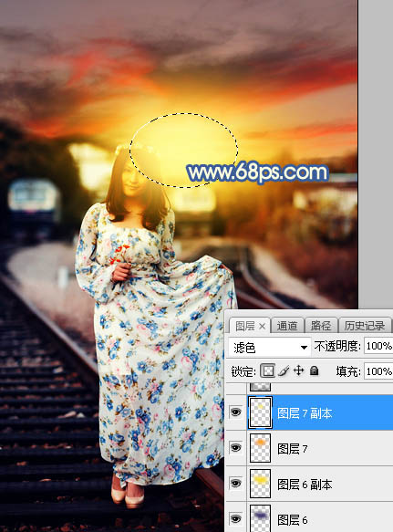Click the lock position move icon
The width and height of the screenshot is (393, 532).
(298, 370)
